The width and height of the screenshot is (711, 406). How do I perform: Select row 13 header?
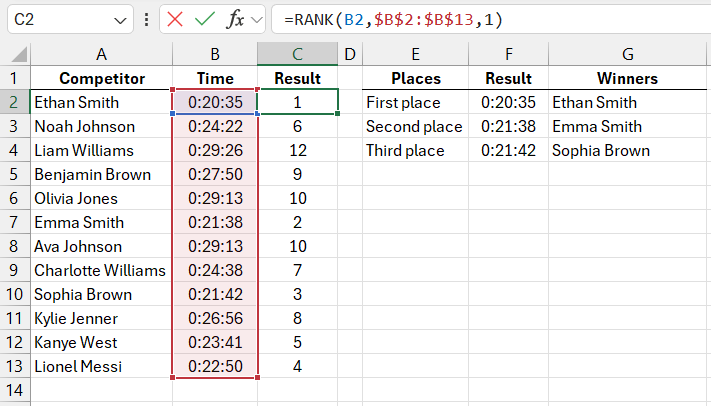click(15, 366)
